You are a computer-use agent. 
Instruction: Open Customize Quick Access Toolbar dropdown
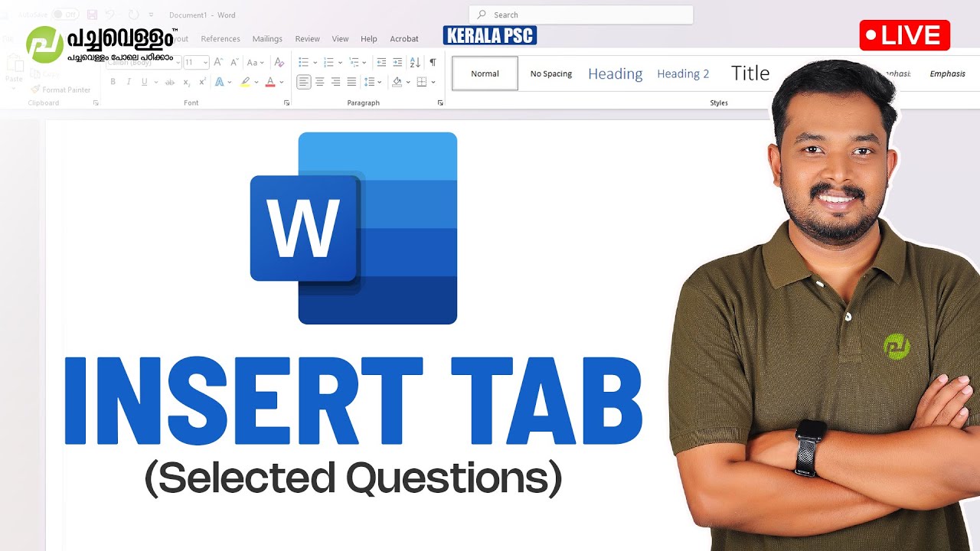151,15
